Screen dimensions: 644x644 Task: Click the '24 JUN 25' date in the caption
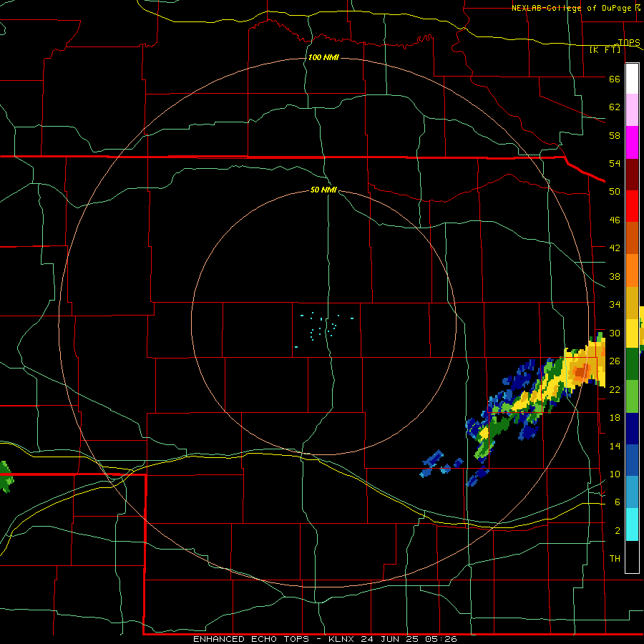pyautogui.click(x=390, y=639)
